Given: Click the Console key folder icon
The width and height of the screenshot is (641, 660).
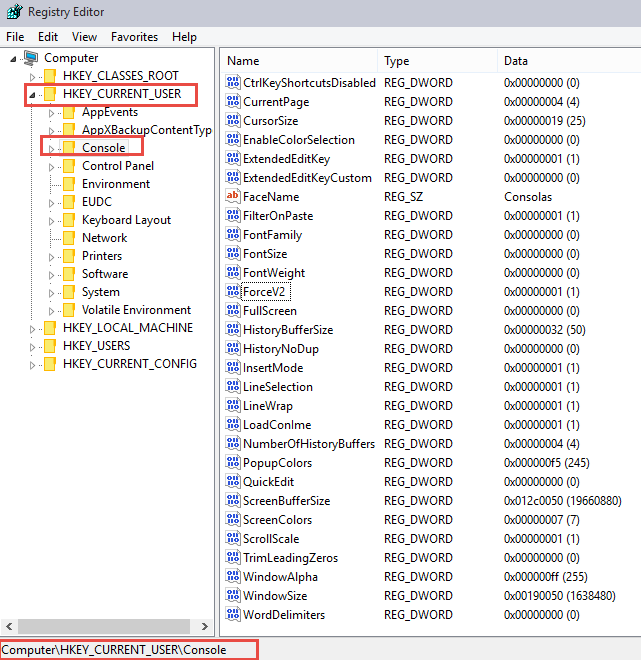Looking at the screenshot, I should pyautogui.click(x=69, y=147).
